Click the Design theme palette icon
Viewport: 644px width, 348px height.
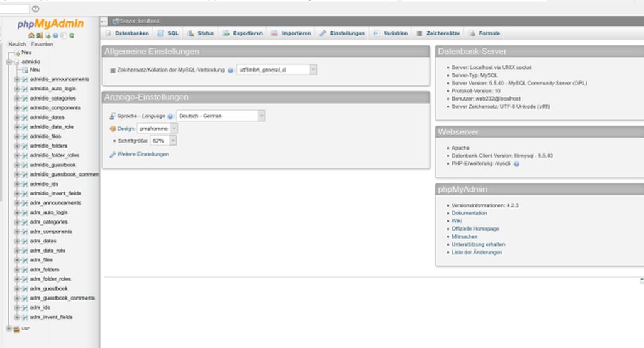click(113, 129)
